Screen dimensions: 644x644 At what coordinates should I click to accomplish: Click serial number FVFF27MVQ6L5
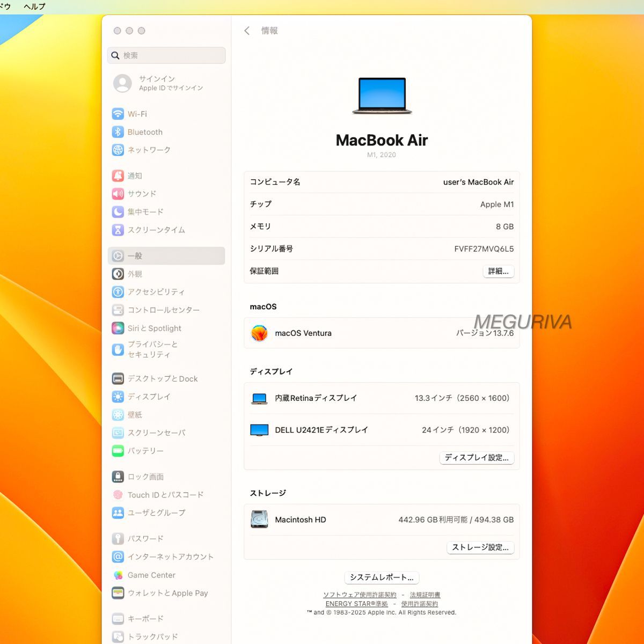coord(484,249)
